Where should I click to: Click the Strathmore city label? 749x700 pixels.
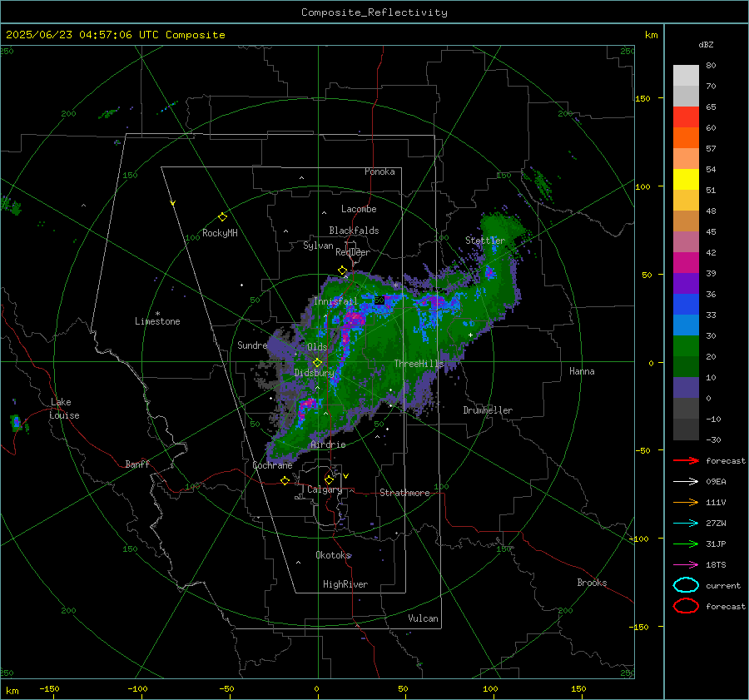tap(404, 493)
